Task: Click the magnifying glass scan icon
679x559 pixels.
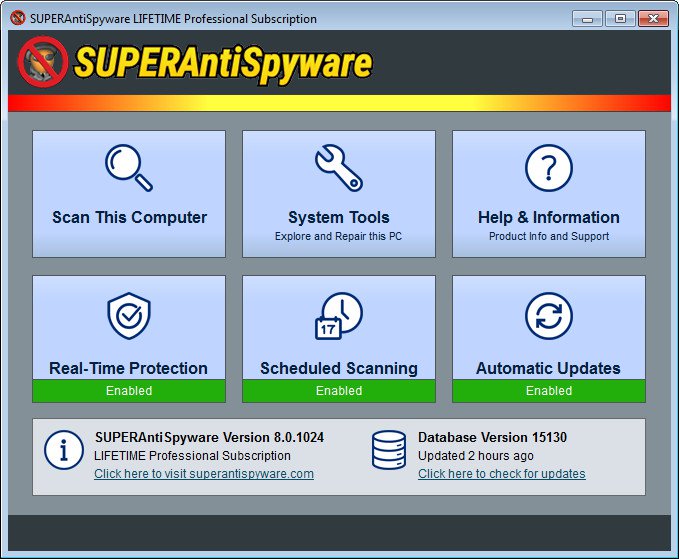Action: click(x=129, y=168)
